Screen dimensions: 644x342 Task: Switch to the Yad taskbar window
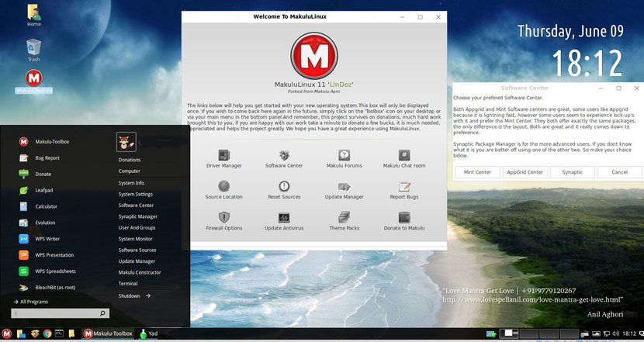tap(147, 333)
